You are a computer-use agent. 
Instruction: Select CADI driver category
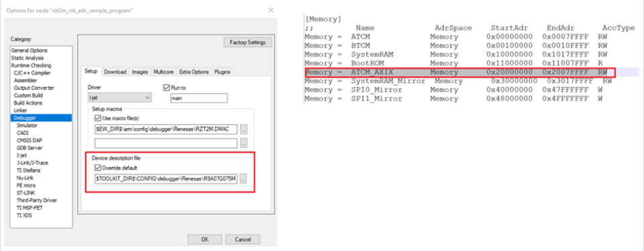pos(23,133)
